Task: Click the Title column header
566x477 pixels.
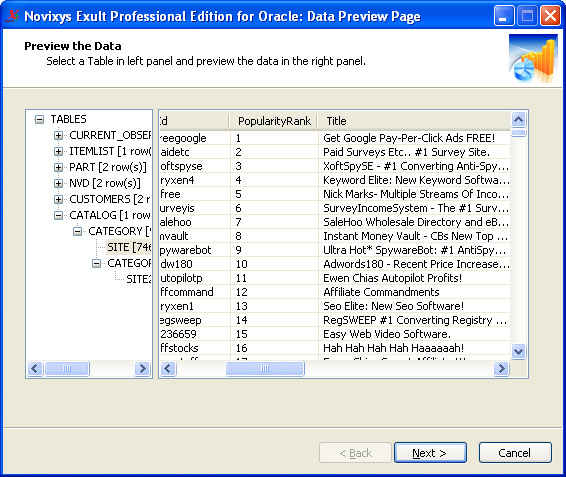Action: click(414, 121)
